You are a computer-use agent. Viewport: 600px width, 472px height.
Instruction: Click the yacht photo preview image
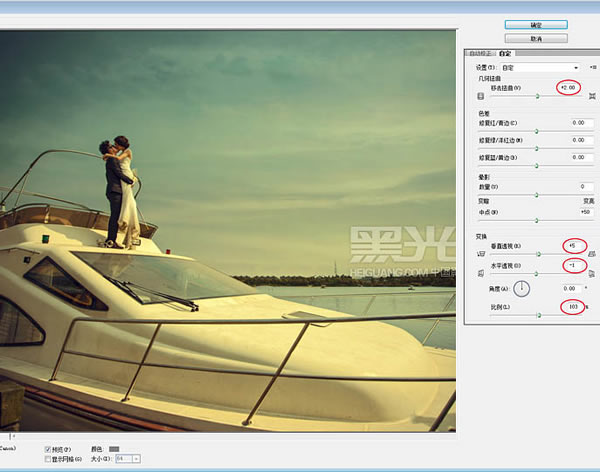click(228, 231)
